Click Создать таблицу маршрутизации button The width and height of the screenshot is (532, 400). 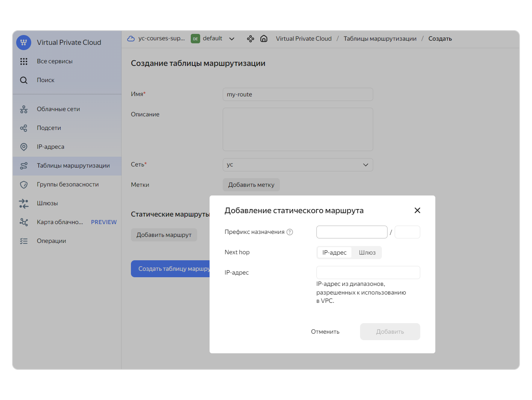[170, 269]
